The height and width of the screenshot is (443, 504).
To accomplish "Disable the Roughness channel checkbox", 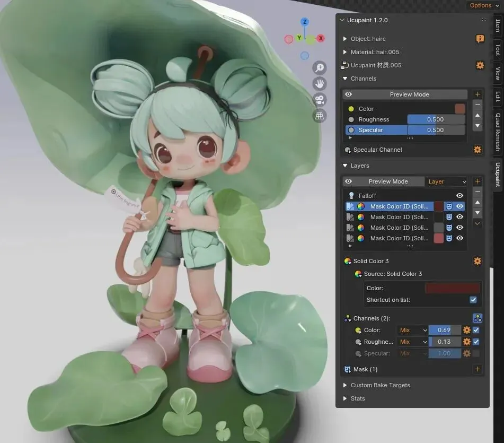I will click(476, 342).
